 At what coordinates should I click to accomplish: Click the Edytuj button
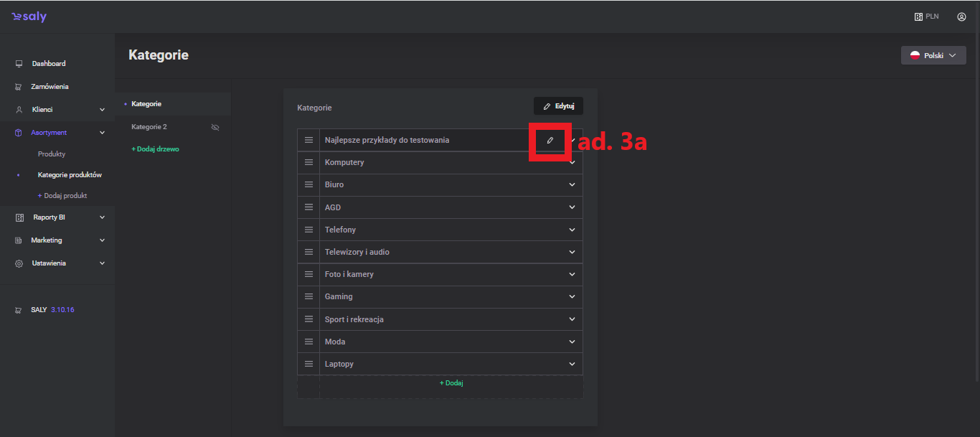558,106
